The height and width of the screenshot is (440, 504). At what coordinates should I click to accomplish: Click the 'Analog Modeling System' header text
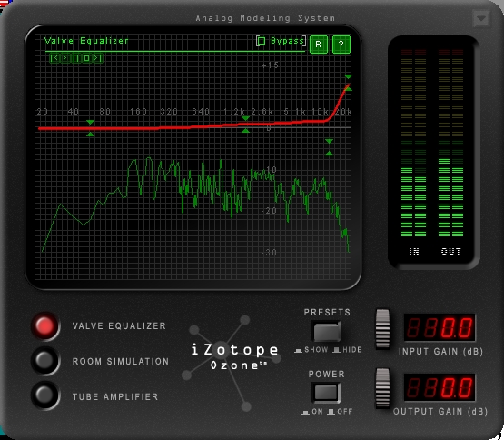tap(265, 18)
